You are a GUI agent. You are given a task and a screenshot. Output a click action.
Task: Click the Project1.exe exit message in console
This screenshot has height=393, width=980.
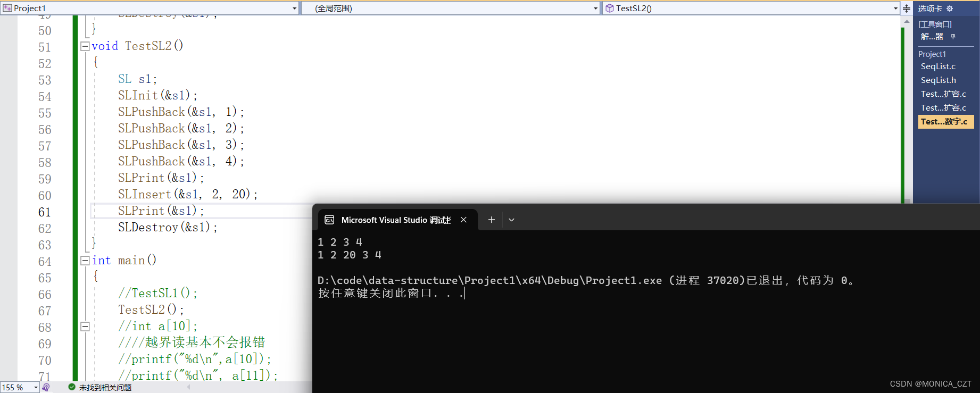pos(586,280)
